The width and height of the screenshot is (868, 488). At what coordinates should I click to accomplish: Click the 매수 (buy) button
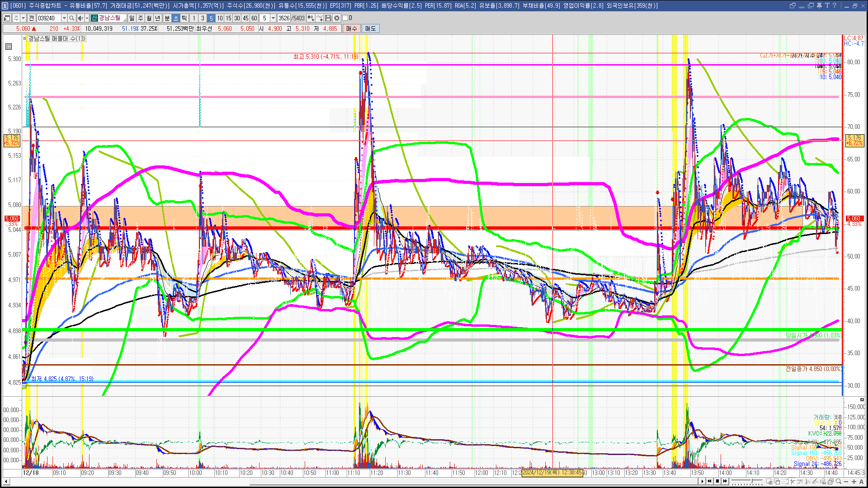tap(352, 28)
